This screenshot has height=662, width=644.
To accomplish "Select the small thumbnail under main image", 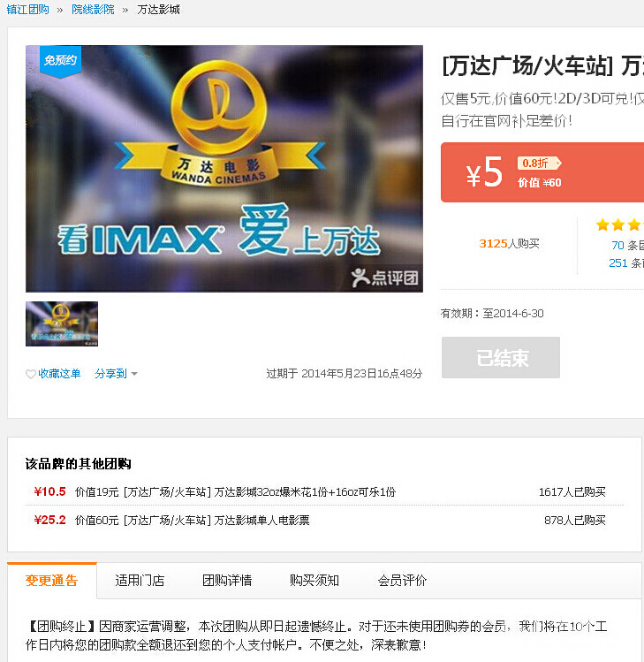I will [62, 323].
